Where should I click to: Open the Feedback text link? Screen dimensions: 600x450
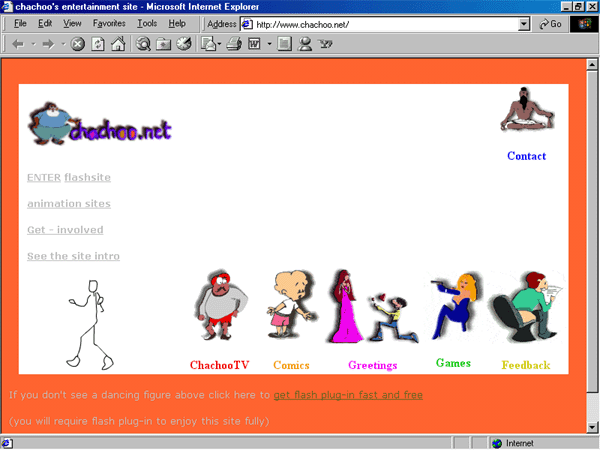click(x=526, y=365)
